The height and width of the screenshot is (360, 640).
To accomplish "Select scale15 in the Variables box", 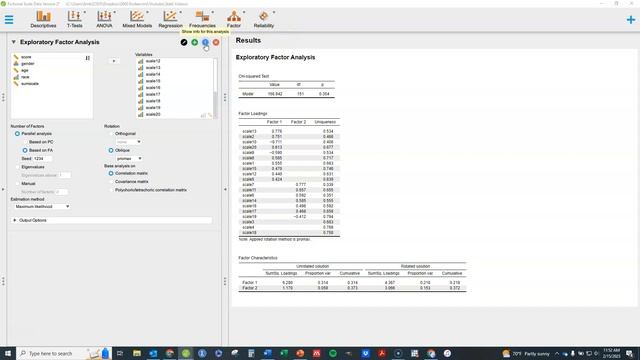I will 153,81.
